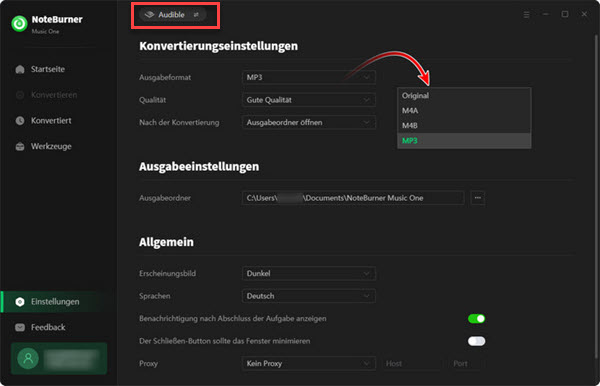Click the Ausgabeordner path field
The width and height of the screenshot is (600, 386).
353,198
